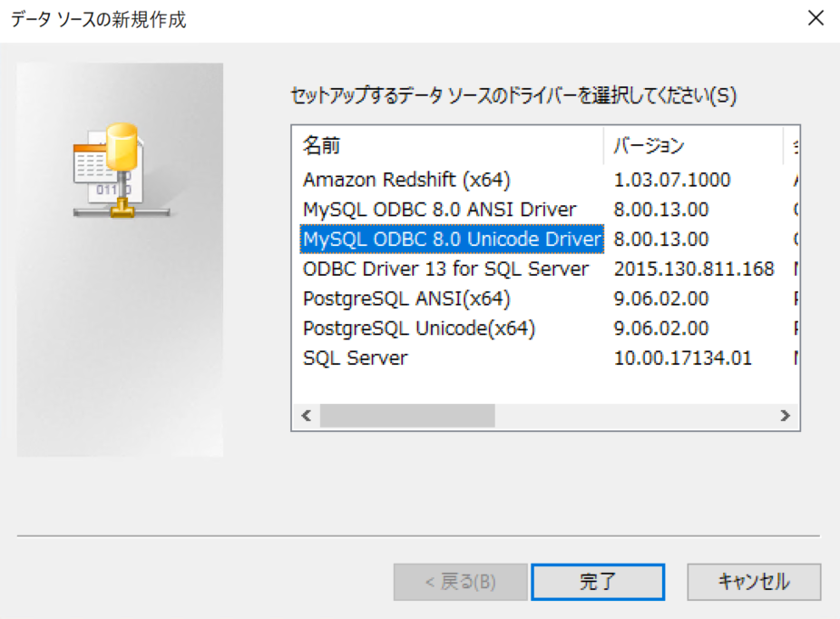
Task: Click version 2015.130.811.168 cell
Action: 694,269
